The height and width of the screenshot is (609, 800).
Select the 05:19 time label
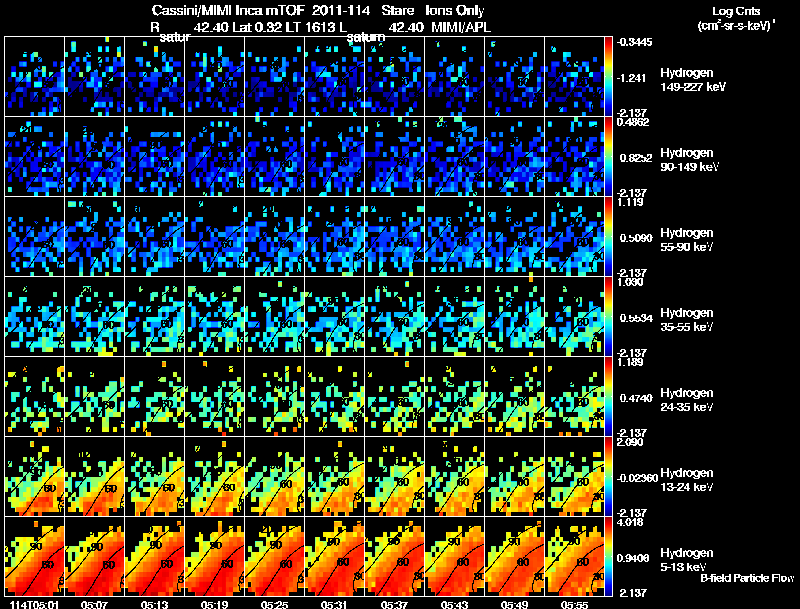(x=214, y=604)
